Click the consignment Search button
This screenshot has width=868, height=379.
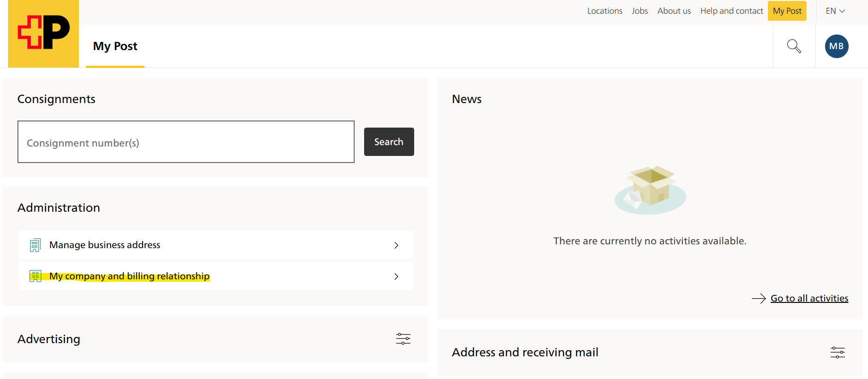pos(389,142)
